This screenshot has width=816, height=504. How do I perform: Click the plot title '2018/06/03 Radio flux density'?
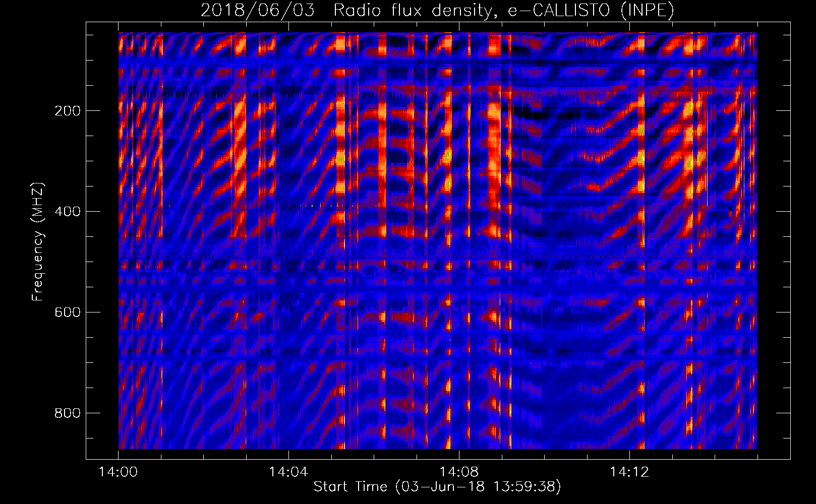click(437, 11)
